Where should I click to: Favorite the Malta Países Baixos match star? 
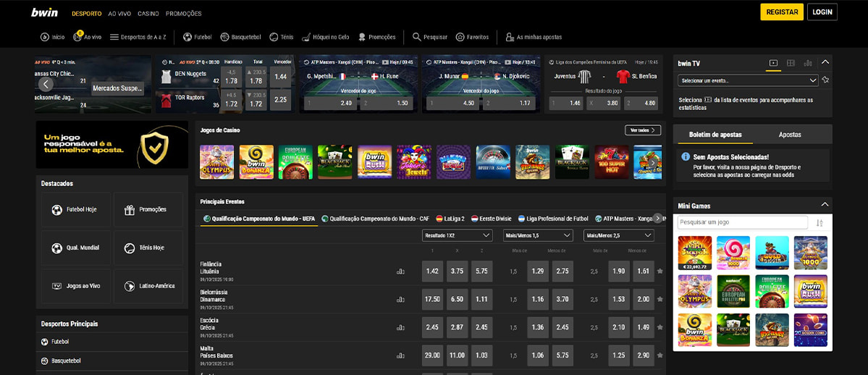(660, 355)
